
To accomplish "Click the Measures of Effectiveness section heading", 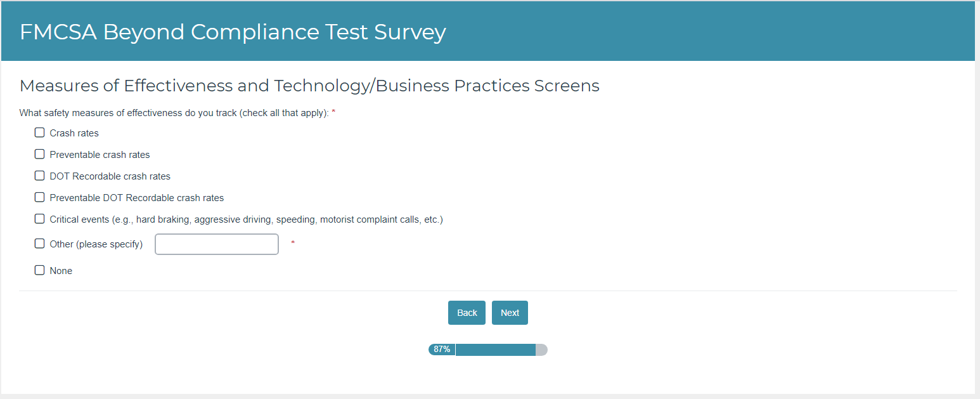I will pos(309,86).
